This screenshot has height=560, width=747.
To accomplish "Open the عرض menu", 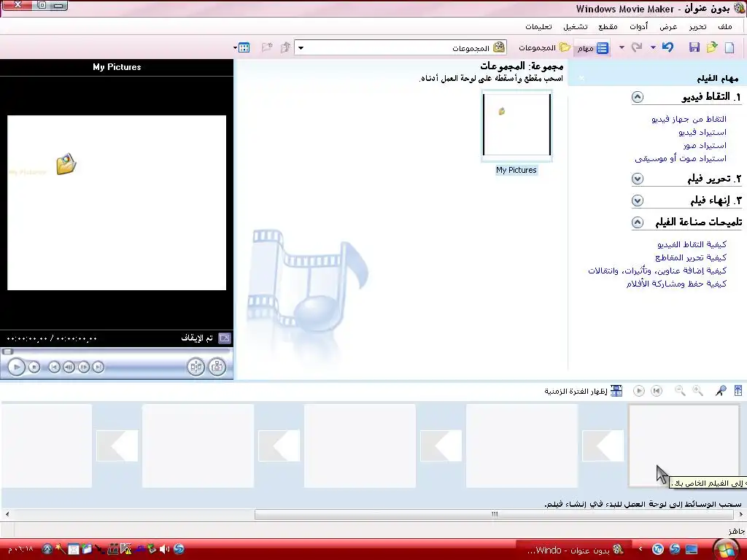I will (x=668, y=27).
